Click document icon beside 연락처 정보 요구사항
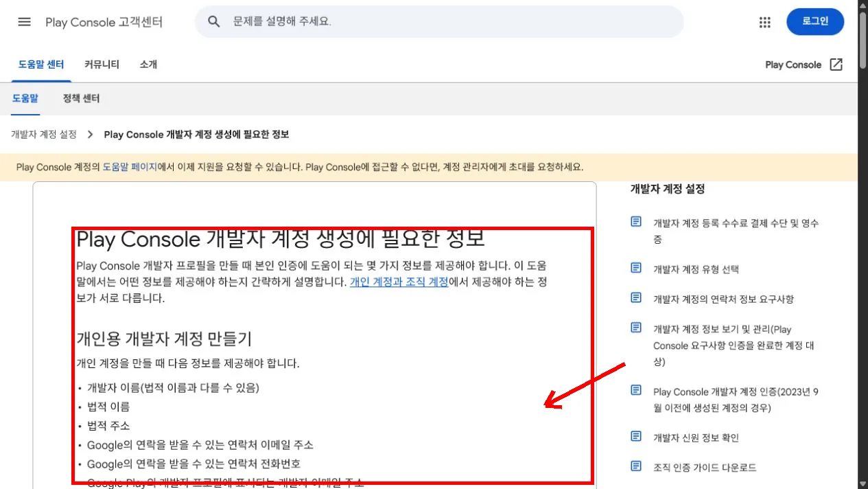This screenshot has height=489, width=868. pyautogui.click(x=636, y=298)
